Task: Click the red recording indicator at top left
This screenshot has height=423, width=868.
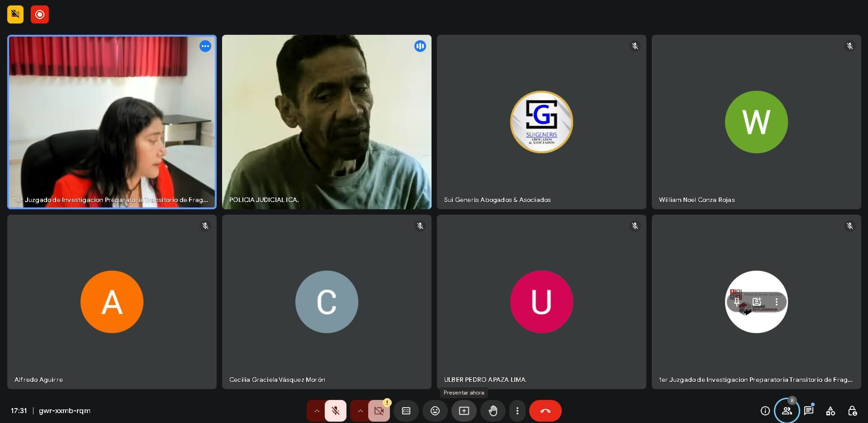Action: tap(40, 14)
